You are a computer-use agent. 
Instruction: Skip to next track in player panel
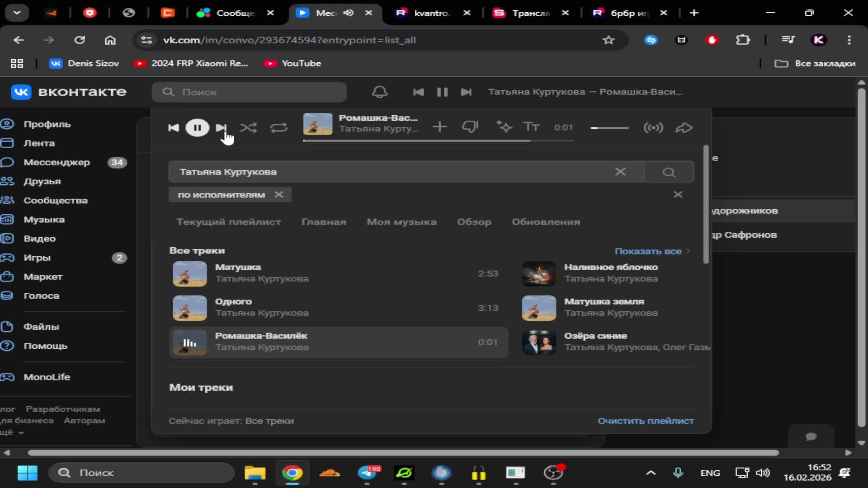click(x=221, y=128)
